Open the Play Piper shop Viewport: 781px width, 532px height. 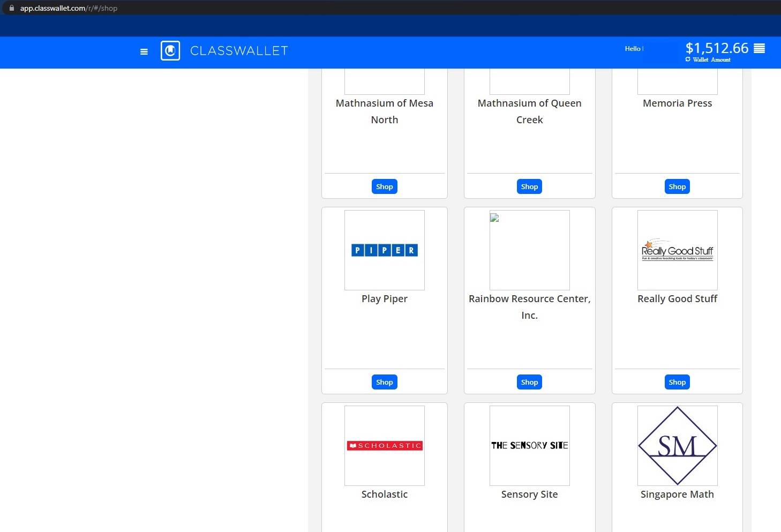(384, 382)
